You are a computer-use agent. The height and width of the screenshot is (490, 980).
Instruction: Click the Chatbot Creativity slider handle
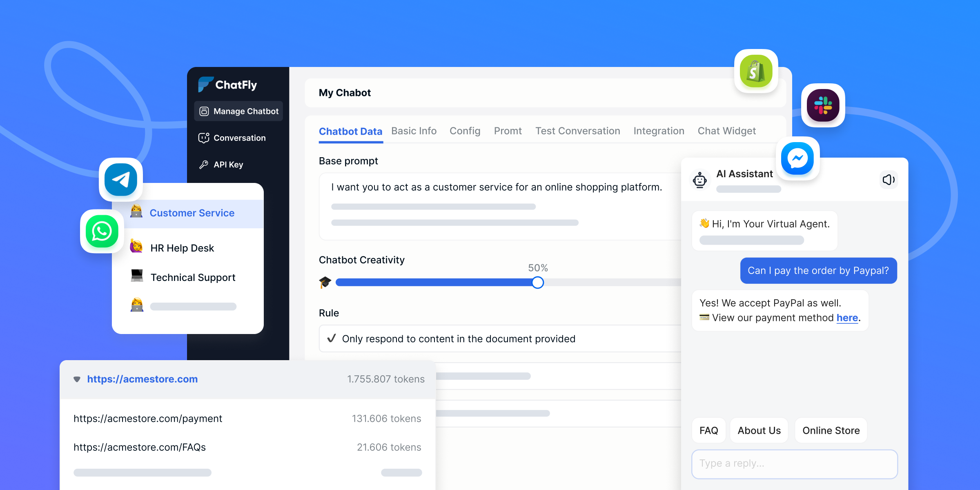[x=538, y=283]
